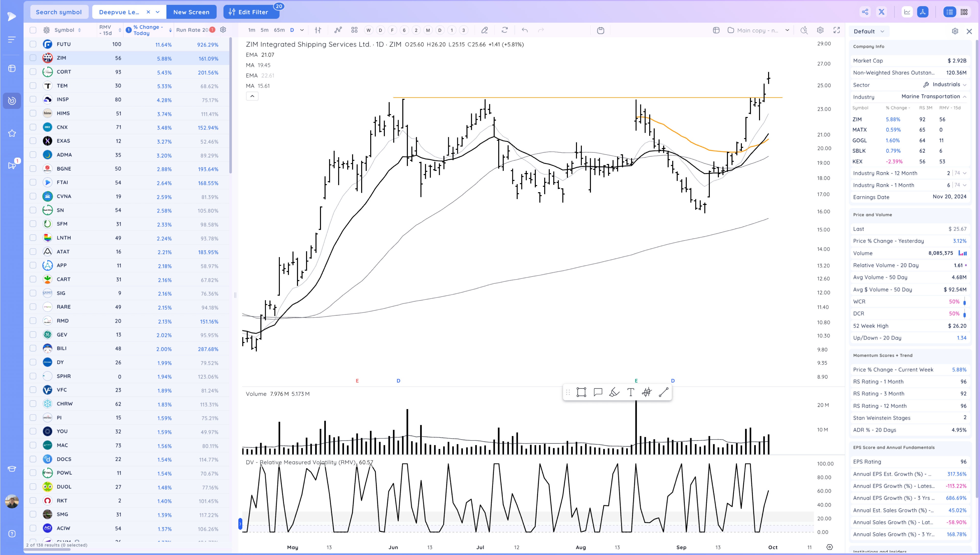980x555 pixels.
Task: Check the BILI row checkbox
Action: pos(33,348)
